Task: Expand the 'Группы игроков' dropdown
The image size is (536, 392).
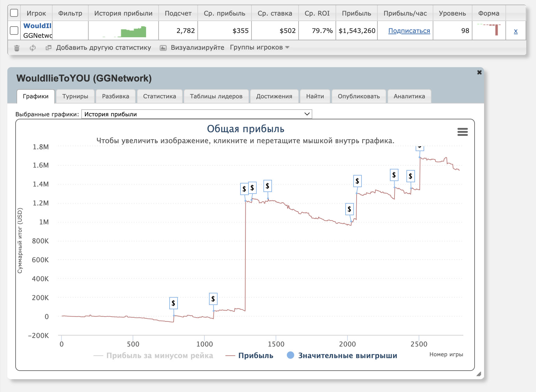Action: pos(259,47)
